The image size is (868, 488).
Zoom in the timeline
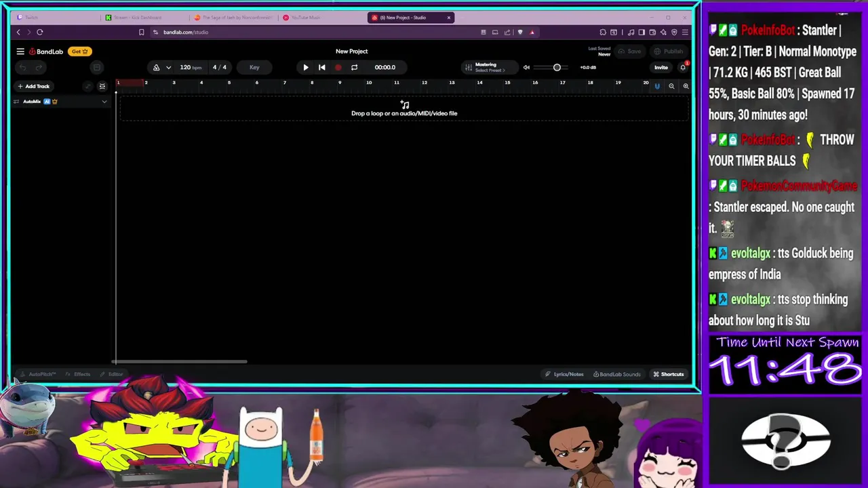(686, 86)
